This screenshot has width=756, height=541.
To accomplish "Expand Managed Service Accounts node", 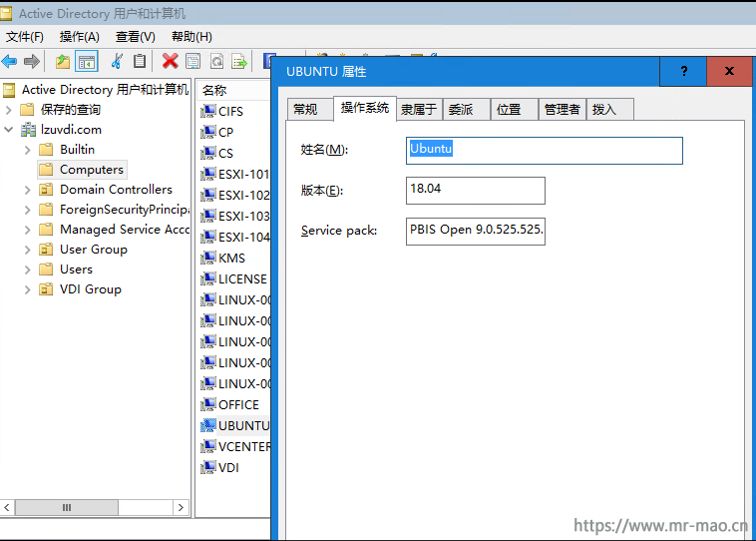I will pos(28,230).
